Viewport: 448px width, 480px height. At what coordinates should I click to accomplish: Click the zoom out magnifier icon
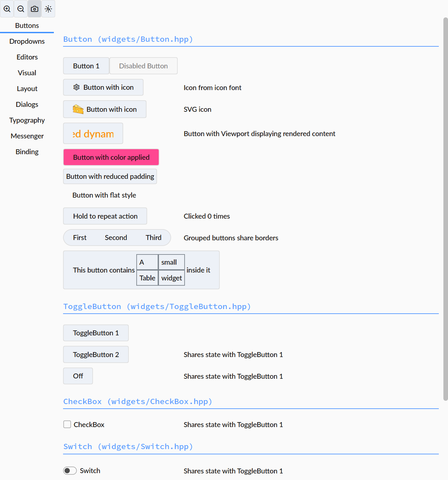21,9
